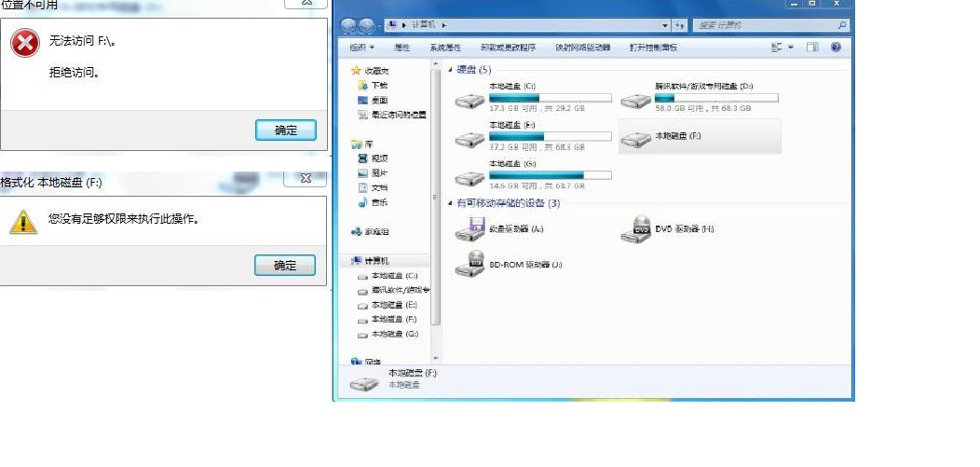Toggle the preview pane icon
Image resolution: width=980 pixels, height=467 pixels.
pyautogui.click(x=812, y=48)
